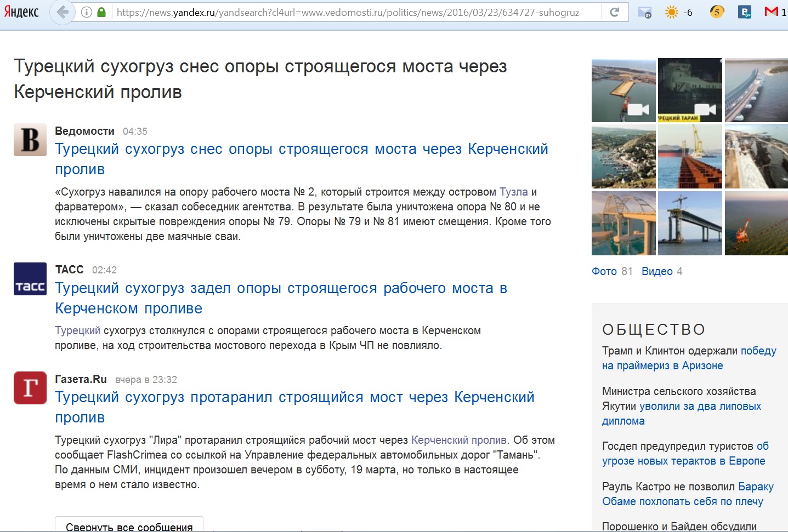The width and height of the screenshot is (788, 532).
Task: Click the main page title about Kerch Strait bridge
Action: [x=260, y=79]
